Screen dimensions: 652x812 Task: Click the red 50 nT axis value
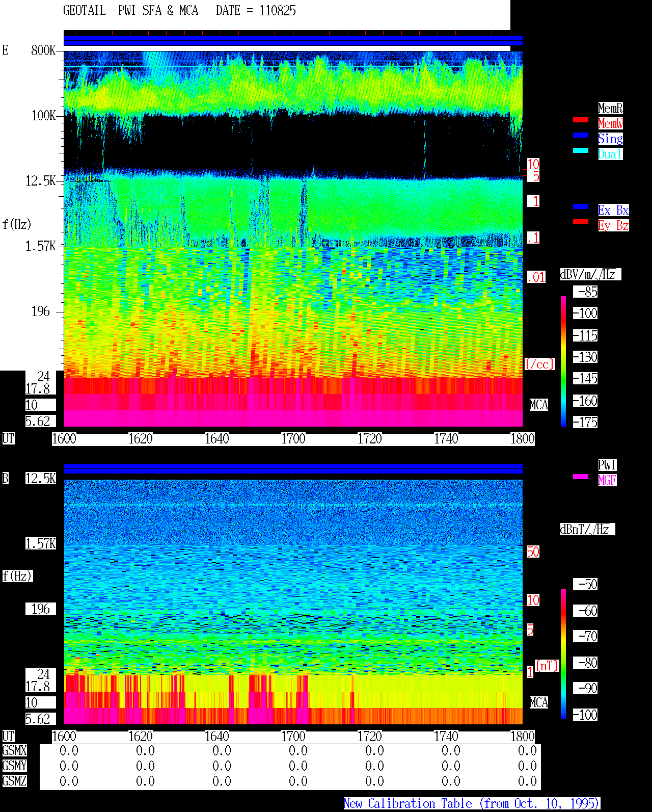[x=533, y=552]
